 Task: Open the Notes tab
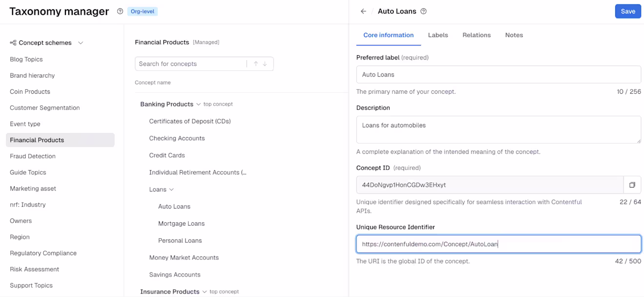514,35
